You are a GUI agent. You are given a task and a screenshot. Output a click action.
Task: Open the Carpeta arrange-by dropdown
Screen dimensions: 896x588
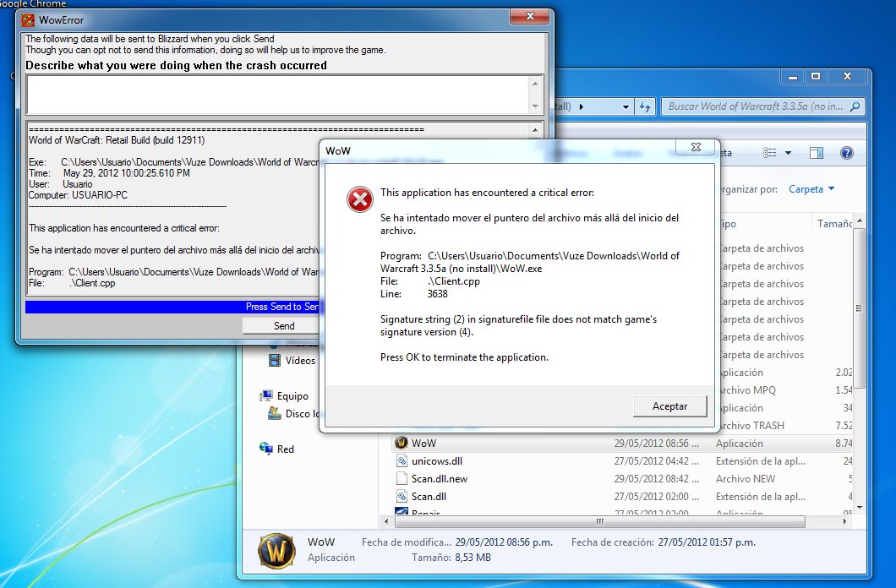coord(811,189)
